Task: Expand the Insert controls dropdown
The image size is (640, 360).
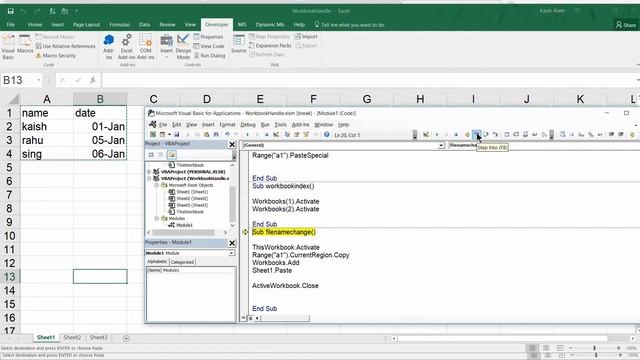Action: [166, 47]
